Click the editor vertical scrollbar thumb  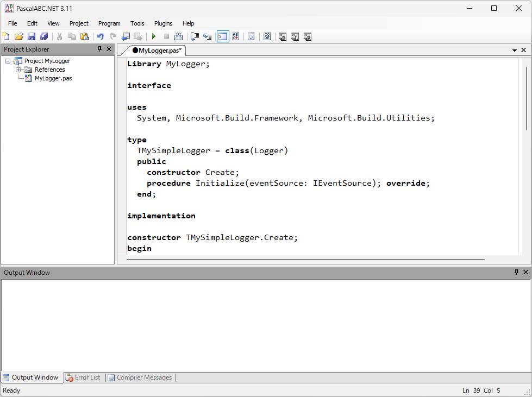(526, 98)
